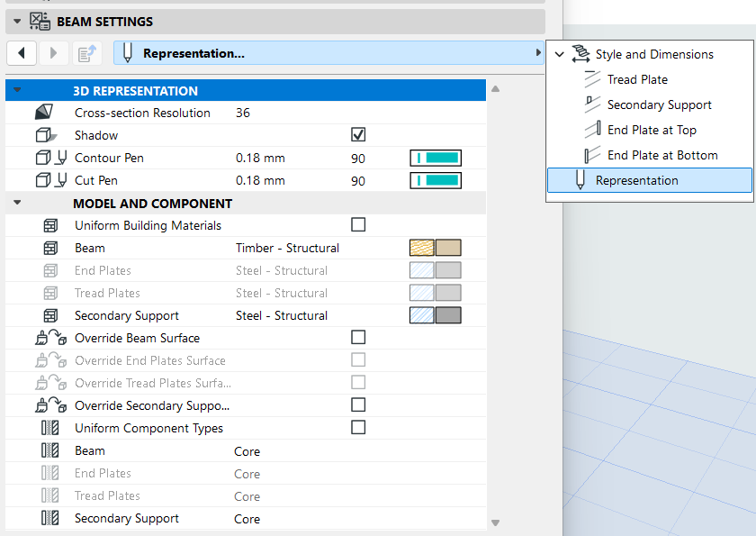
Task: Click the Shadow row cube icon
Action: pos(46,135)
